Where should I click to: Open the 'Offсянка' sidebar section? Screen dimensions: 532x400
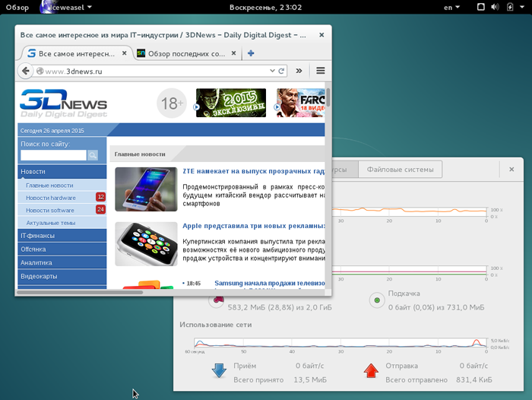[62, 249]
